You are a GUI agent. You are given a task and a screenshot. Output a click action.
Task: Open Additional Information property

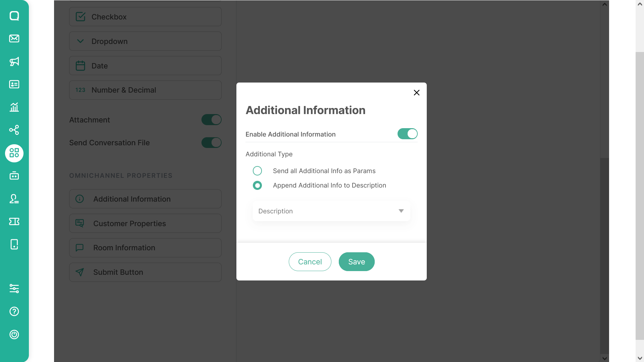point(145,199)
